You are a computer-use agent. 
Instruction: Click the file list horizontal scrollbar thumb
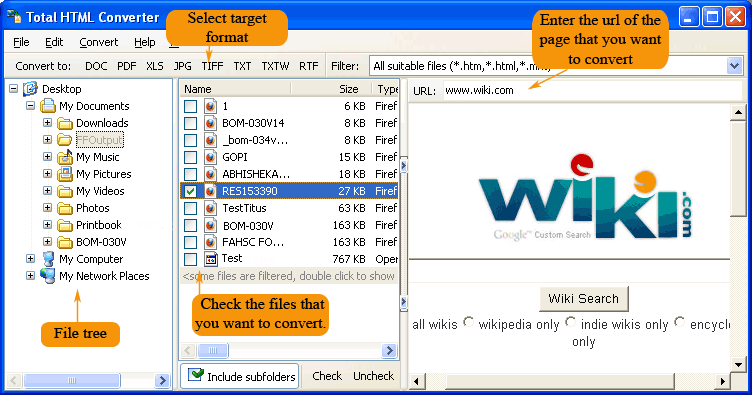pos(213,350)
